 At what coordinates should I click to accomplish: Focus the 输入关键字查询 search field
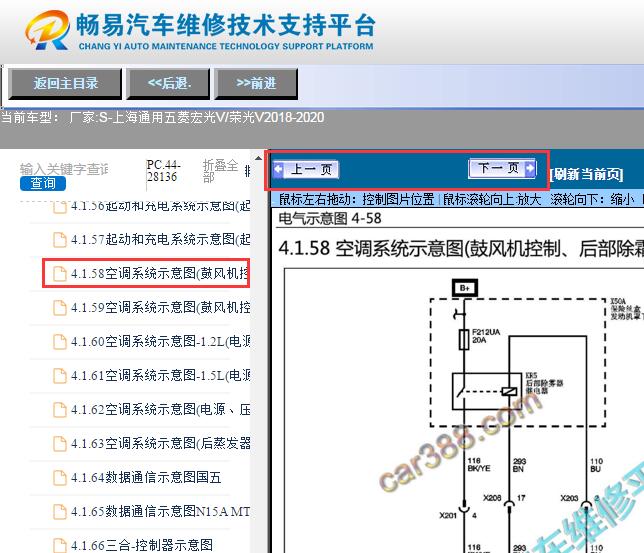64,169
